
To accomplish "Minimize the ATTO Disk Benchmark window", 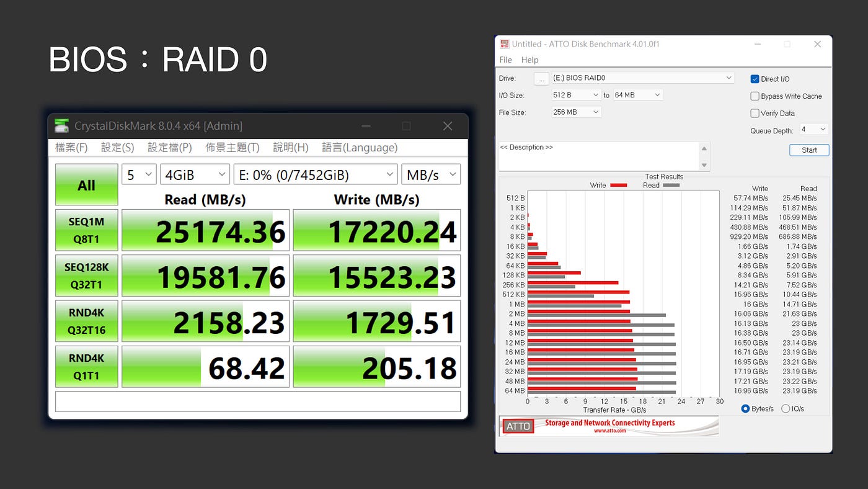I will tap(757, 44).
